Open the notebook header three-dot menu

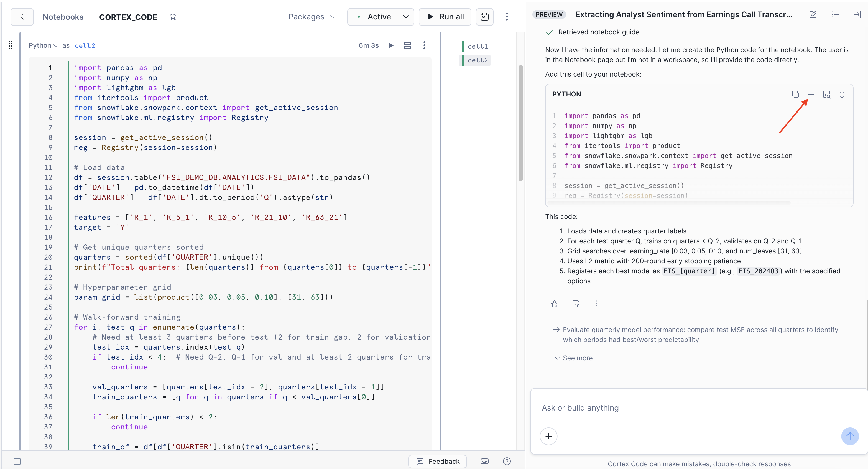point(506,17)
